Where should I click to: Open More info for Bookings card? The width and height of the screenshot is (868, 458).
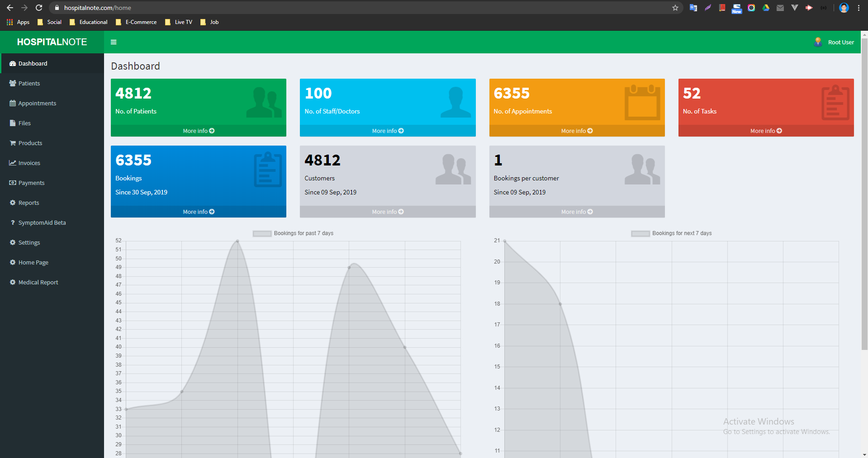point(199,212)
